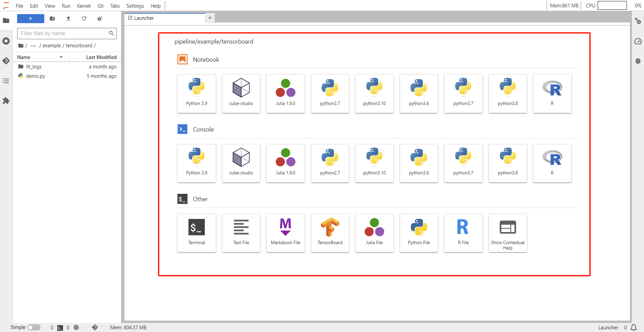Open a new Terminal
Screen dimensions: 644x332
click(197, 233)
